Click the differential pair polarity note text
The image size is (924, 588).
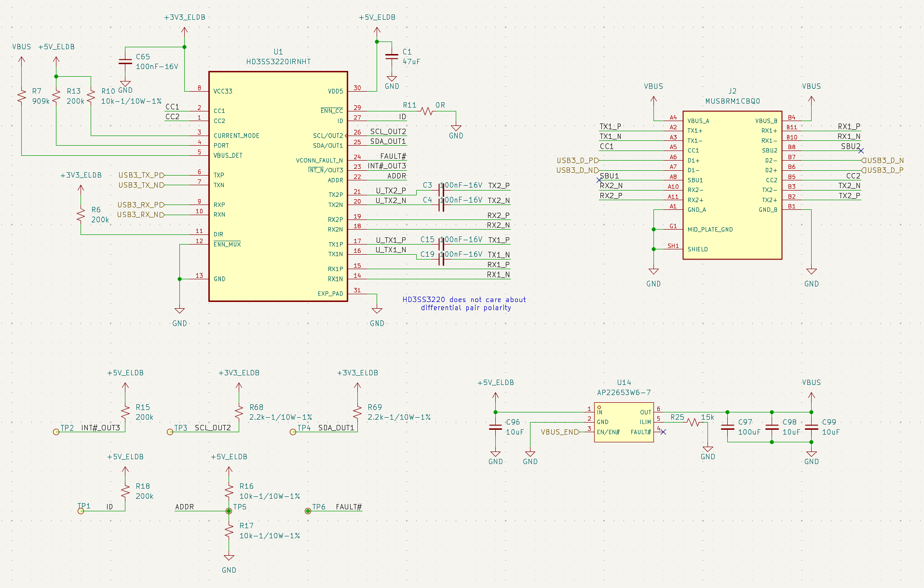click(464, 303)
